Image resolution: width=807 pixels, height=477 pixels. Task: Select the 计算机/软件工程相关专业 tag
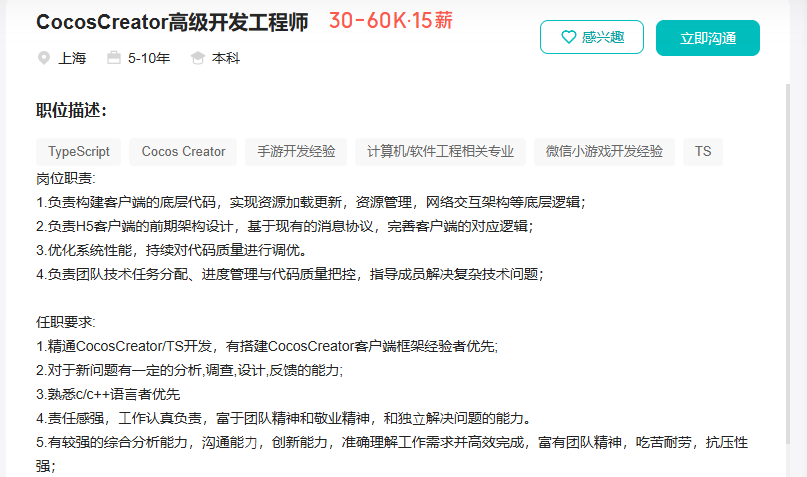pos(441,152)
